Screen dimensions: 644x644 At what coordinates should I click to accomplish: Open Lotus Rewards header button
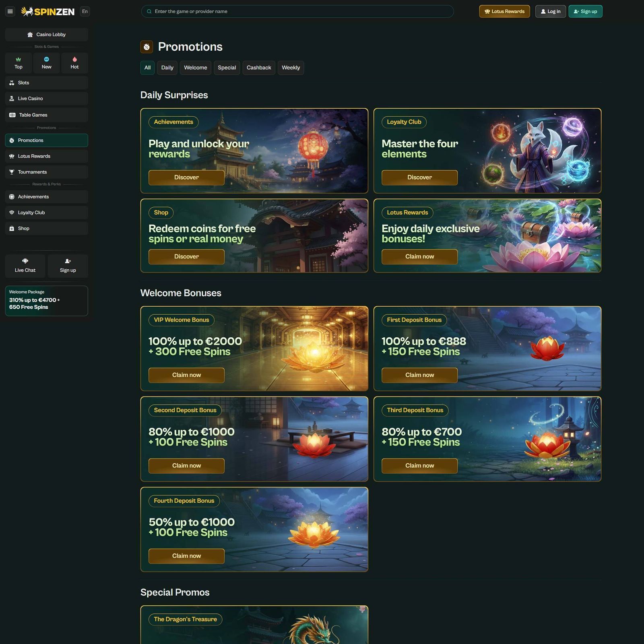pyautogui.click(x=504, y=11)
